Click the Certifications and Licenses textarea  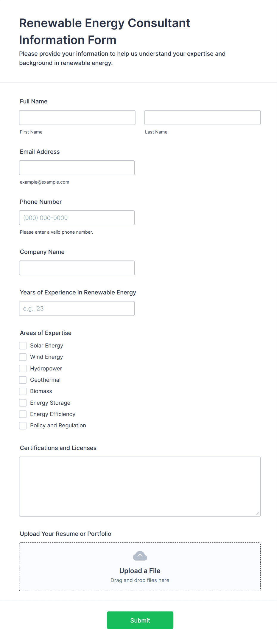(x=140, y=486)
